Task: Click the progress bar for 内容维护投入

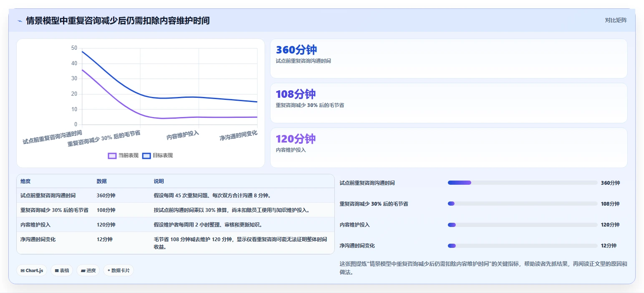Action: (x=523, y=225)
